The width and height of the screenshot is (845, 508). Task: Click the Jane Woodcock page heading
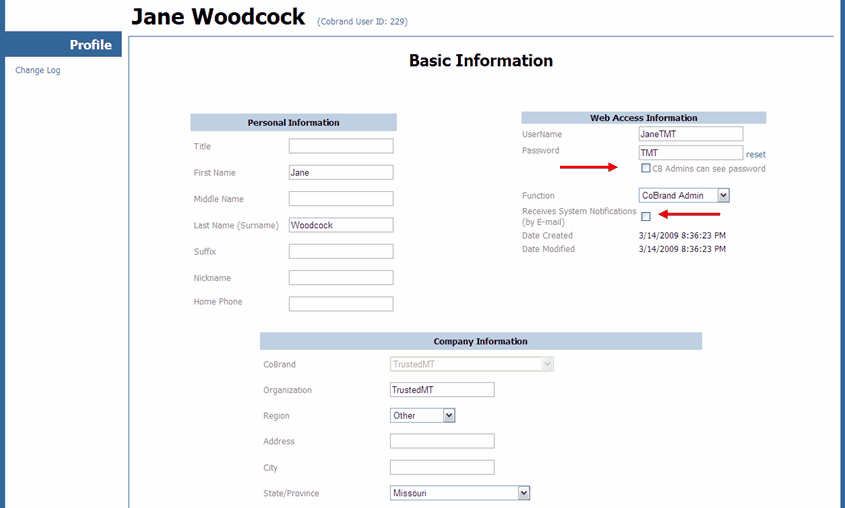point(218,16)
